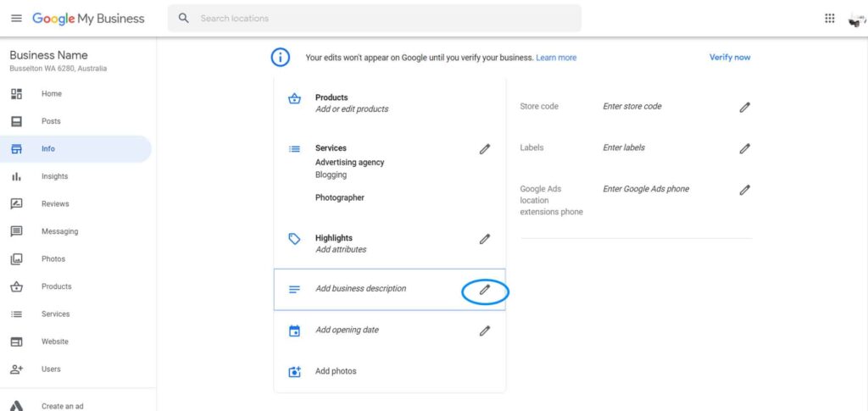Screen dimensions: 868x411
Task: Edit business description with pencil icon
Action: click(485, 289)
